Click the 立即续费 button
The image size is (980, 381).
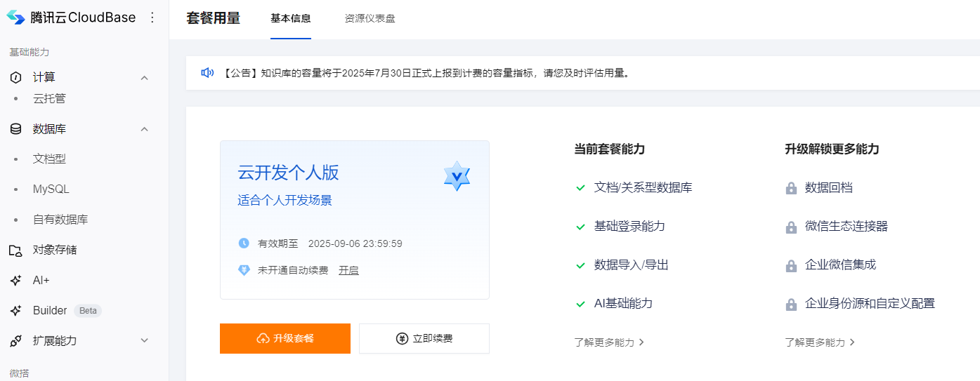click(x=424, y=338)
